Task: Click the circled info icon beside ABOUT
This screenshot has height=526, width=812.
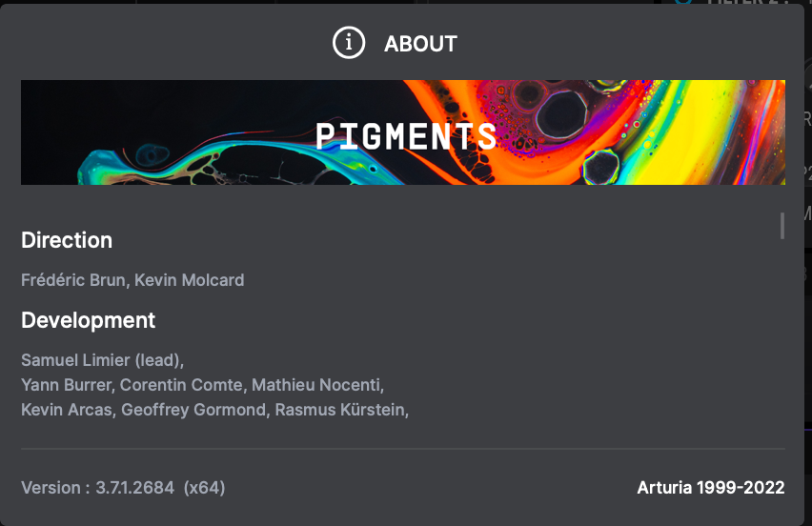Action: pos(349,43)
